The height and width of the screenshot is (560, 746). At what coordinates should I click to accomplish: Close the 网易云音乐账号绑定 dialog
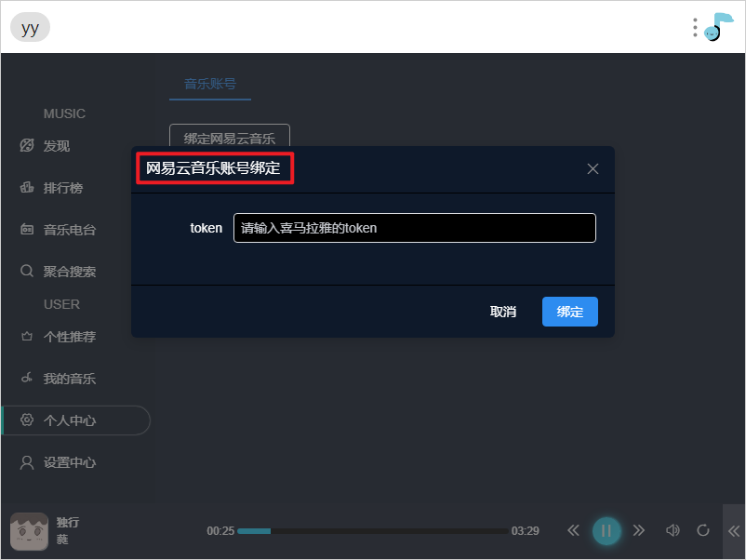pos(593,169)
